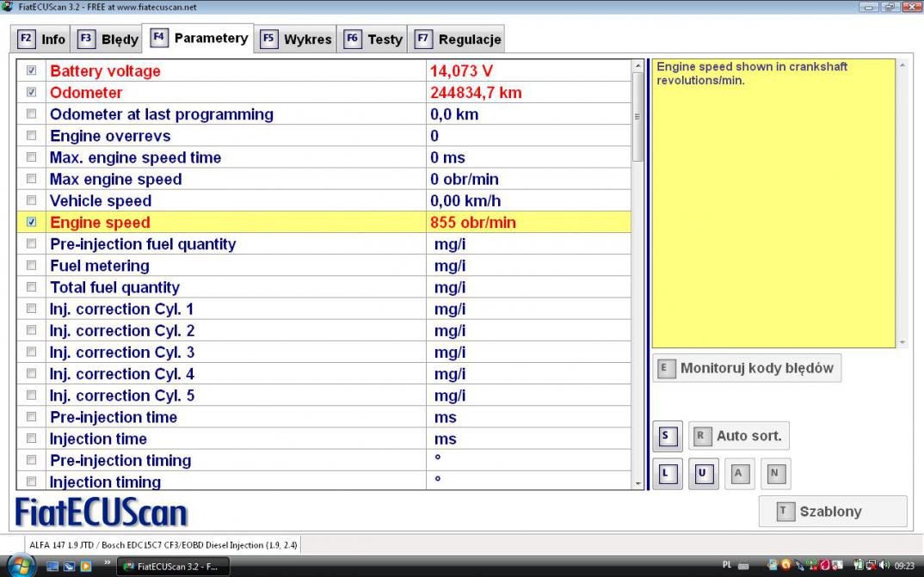Click the S key button
The width and height of the screenshot is (924, 577).
pyautogui.click(x=667, y=436)
